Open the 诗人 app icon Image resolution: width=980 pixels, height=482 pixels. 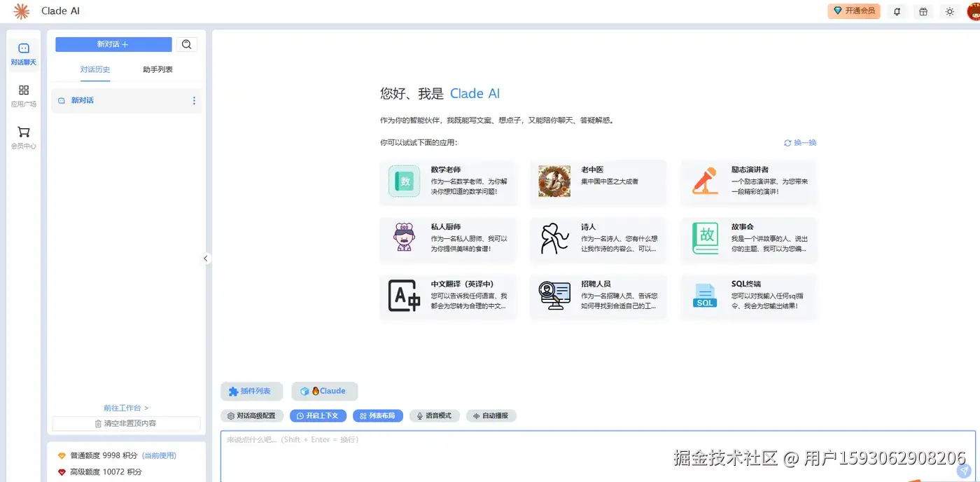point(554,239)
